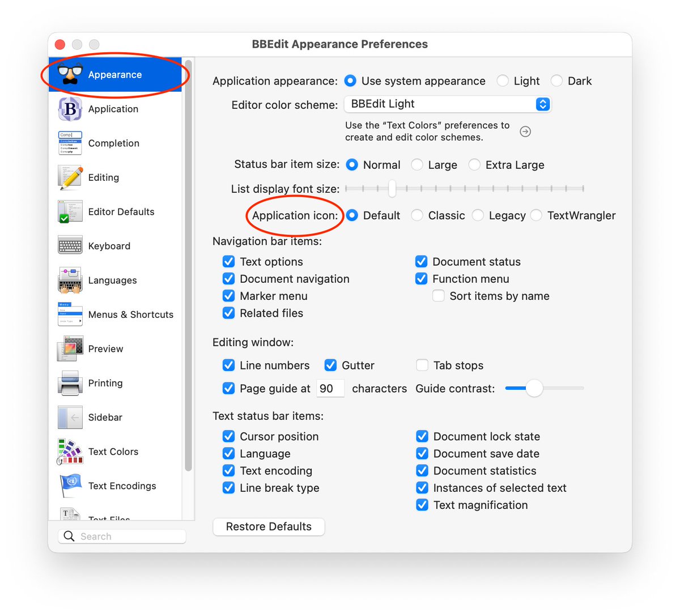Click the Preview pane icon
Viewport: 680px width, 616px height.
tap(70, 349)
